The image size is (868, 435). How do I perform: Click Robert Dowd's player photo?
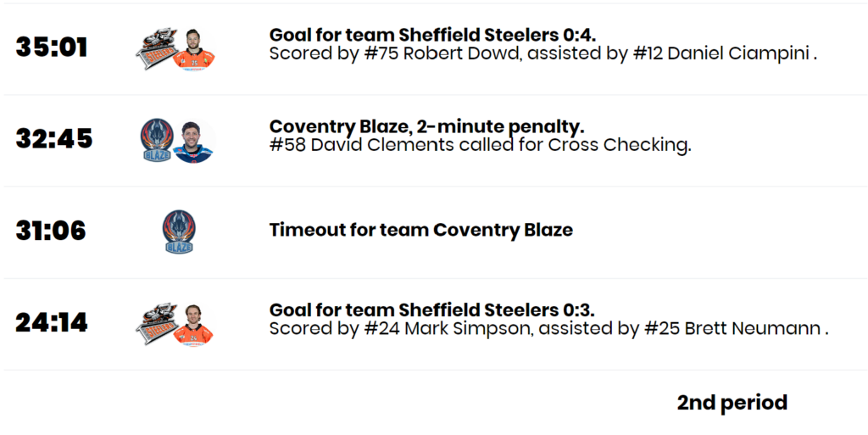[194, 49]
